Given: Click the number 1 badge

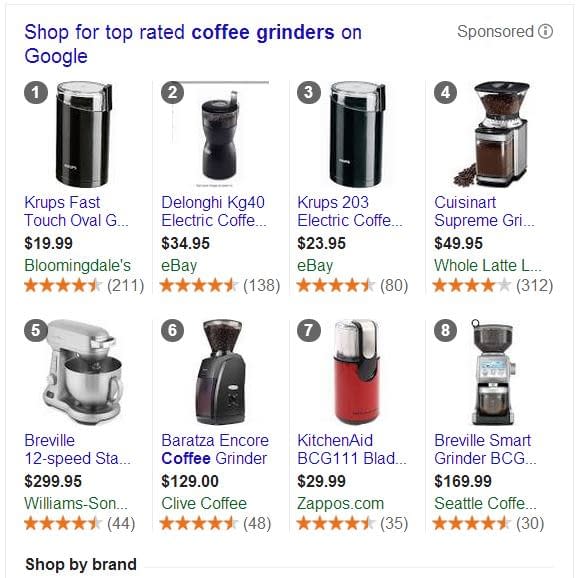Looking at the screenshot, I should pos(36,92).
